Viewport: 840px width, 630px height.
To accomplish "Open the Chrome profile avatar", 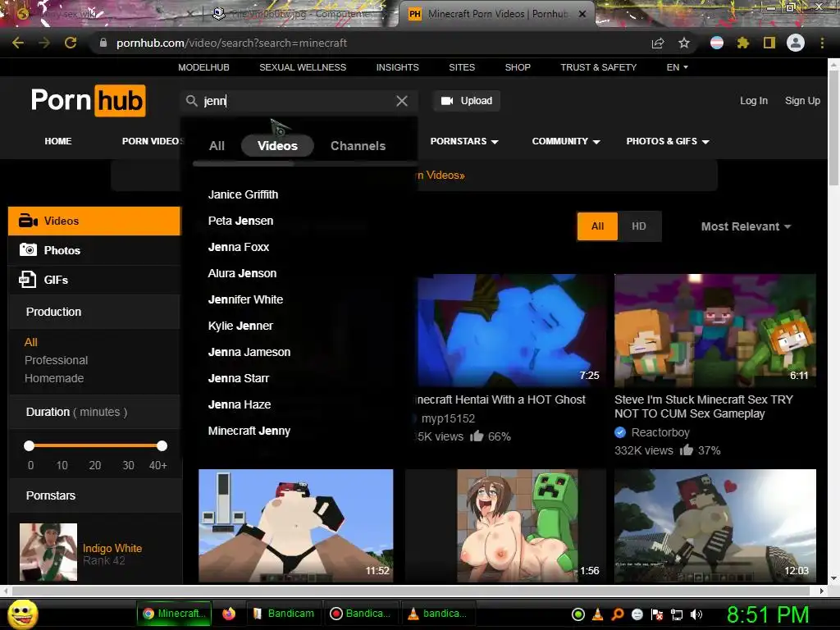I will tap(796, 43).
